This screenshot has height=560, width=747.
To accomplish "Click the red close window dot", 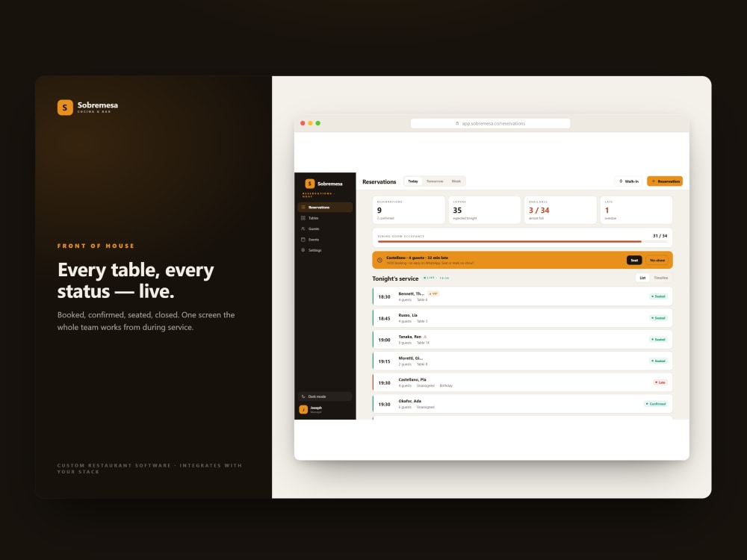I will (303, 123).
